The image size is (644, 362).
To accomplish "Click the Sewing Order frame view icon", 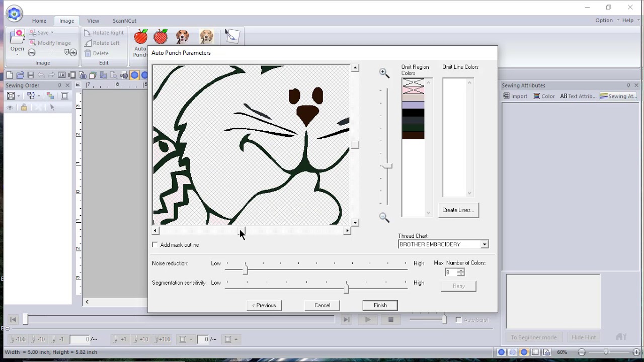I will (x=11, y=96).
